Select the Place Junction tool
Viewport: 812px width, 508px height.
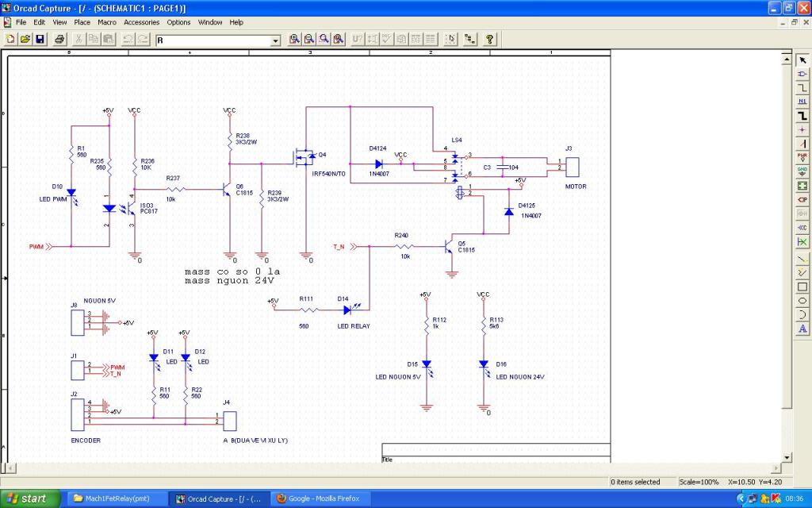(x=802, y=129)
